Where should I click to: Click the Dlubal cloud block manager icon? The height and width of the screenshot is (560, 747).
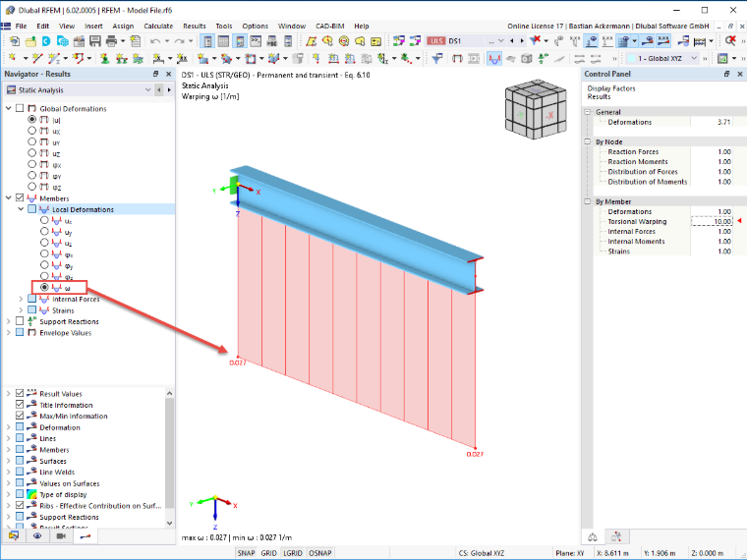point(62,41)
